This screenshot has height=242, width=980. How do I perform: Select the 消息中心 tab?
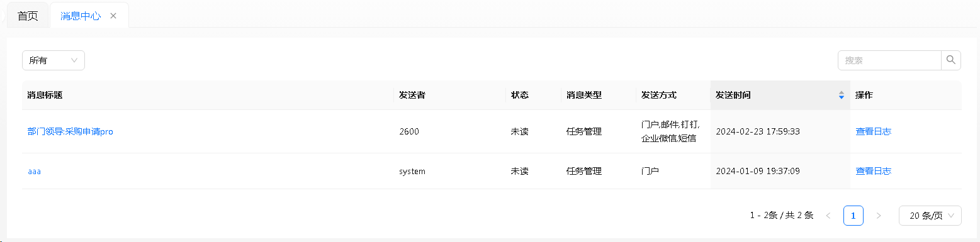tap(81, 16)
